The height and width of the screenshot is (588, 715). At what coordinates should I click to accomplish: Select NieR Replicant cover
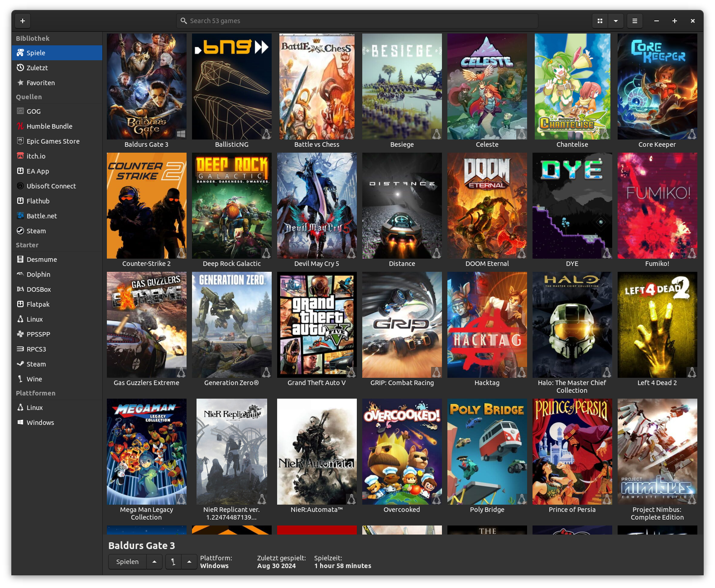coord(232,452)
